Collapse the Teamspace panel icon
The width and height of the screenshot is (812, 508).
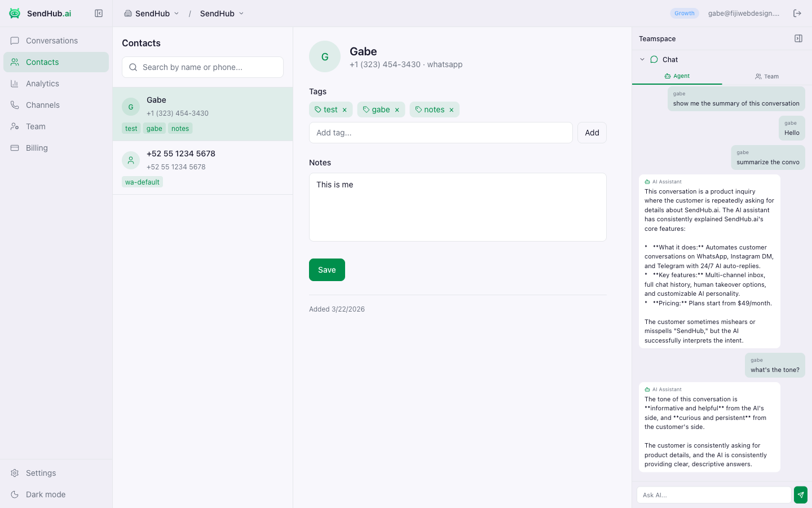point(798,38)
